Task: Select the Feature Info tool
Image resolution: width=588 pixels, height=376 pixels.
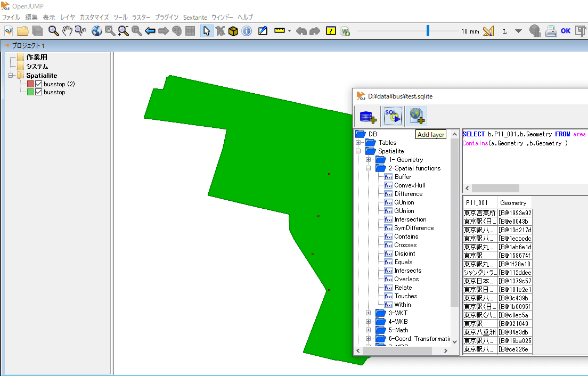Action: coord(247,31)
